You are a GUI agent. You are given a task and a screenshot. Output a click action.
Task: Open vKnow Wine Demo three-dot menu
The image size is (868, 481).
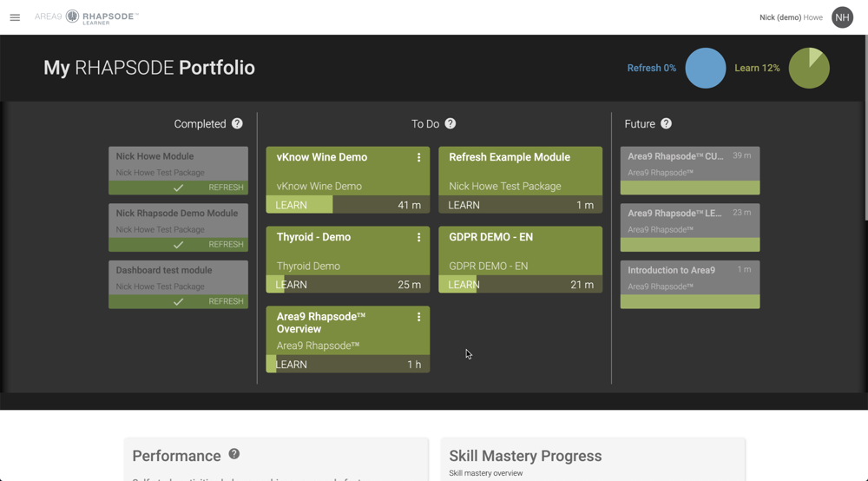tap(418, 158)
